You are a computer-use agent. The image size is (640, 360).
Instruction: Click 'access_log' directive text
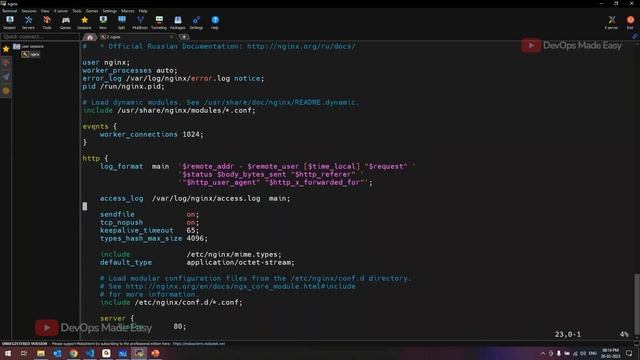click(x=122, y=198)
